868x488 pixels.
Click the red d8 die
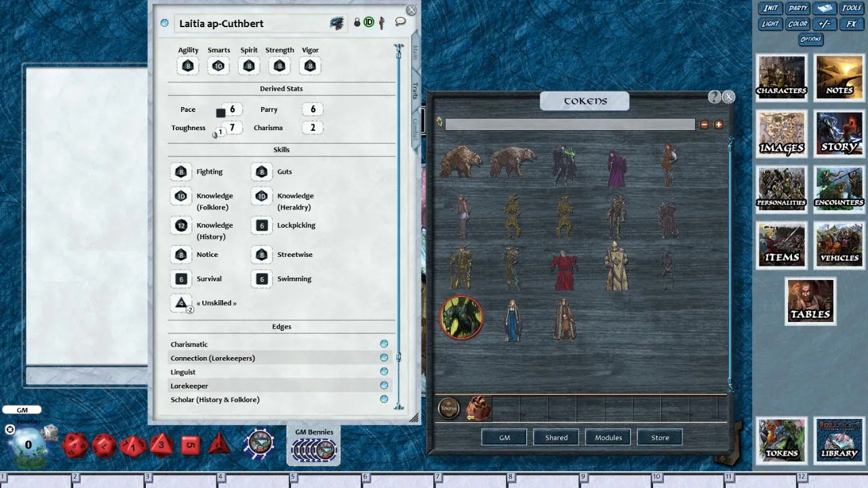[x=161, y=445]
